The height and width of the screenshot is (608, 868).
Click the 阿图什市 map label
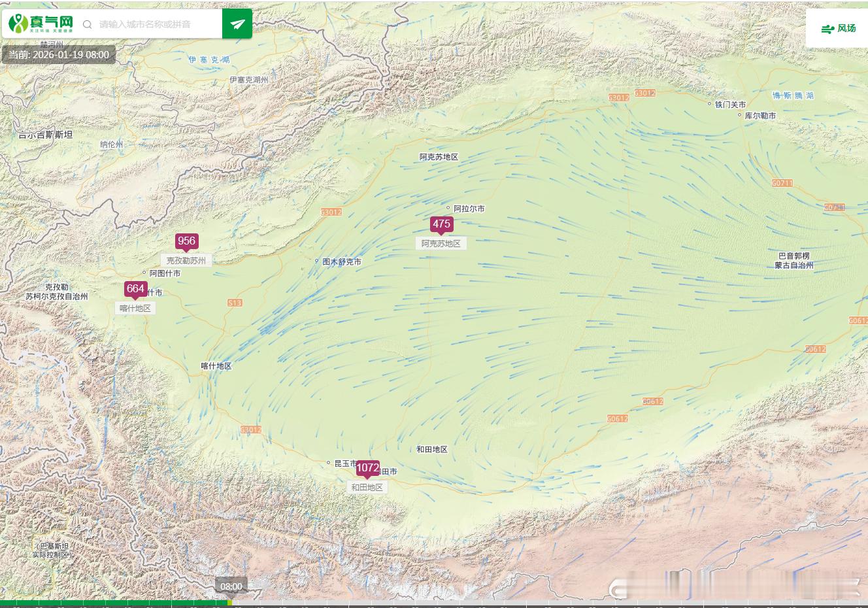click(165, 273)
